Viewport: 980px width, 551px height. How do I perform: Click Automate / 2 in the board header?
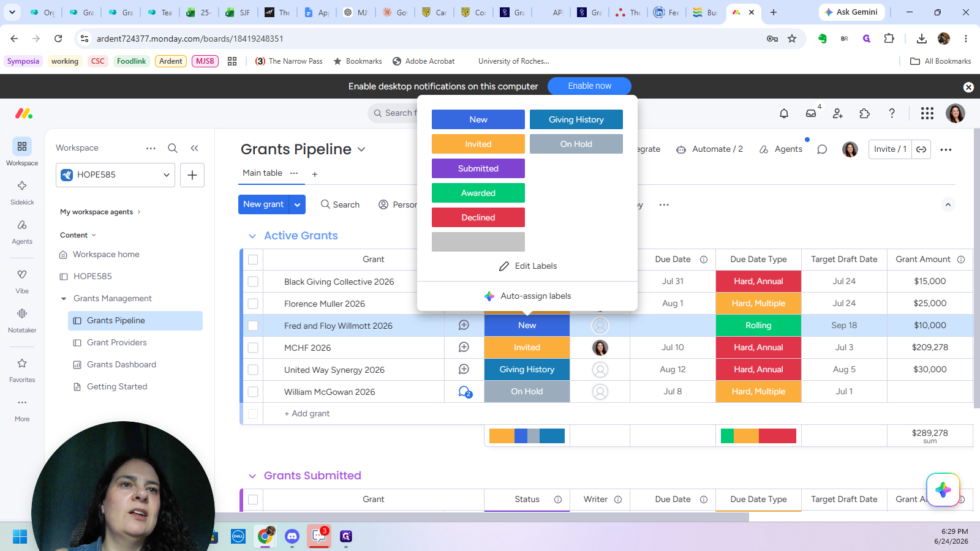coord(709,149)
